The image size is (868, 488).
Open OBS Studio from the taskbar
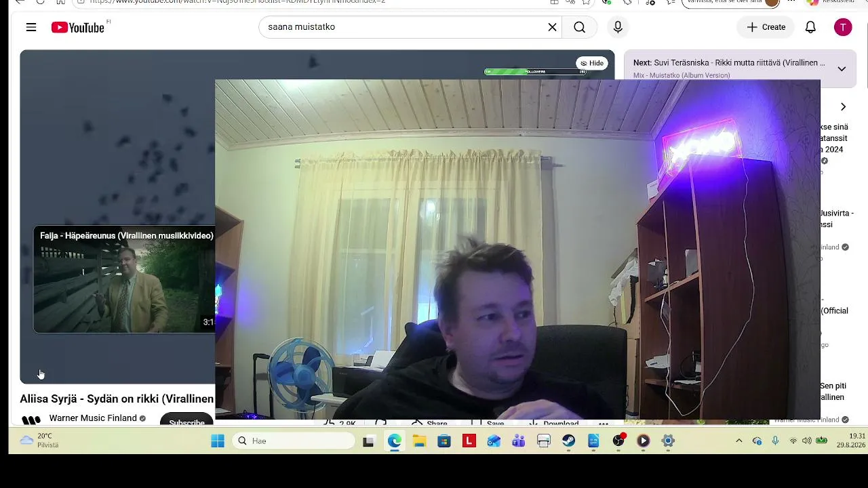618,441
